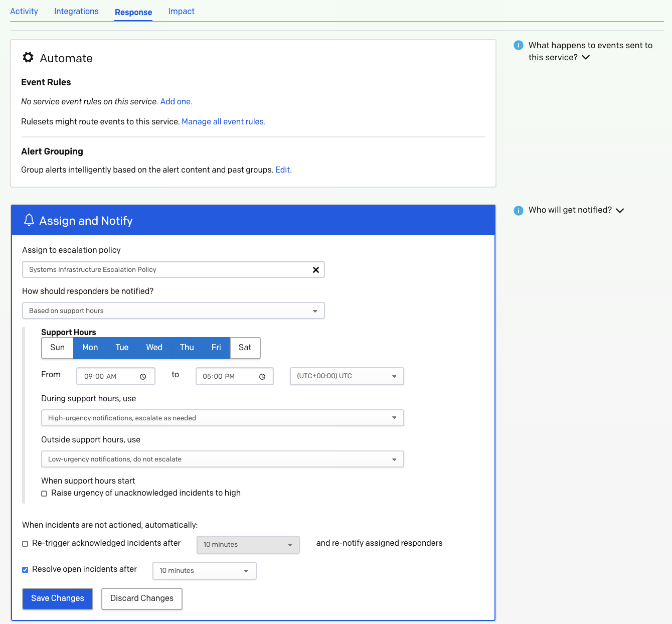Click the to time field showing 05:00 PM
The width and height of the screenshot is (672, 624).
coord(235,376)
